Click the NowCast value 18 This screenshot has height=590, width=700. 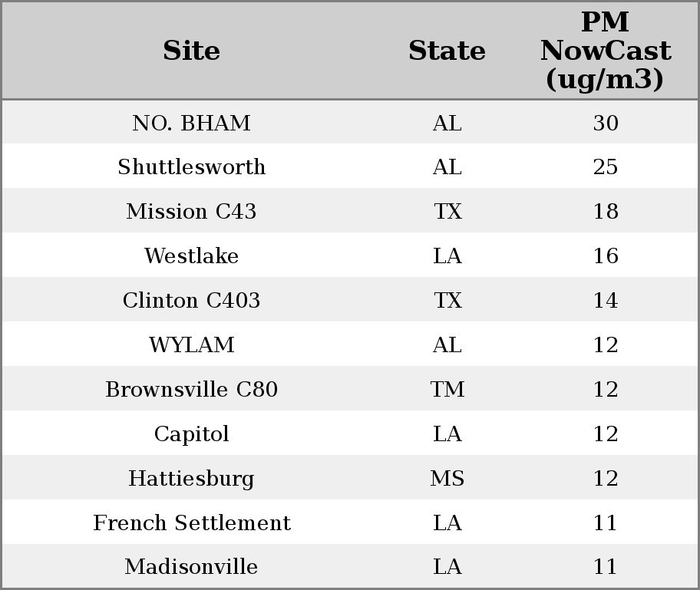pos(605,212)
